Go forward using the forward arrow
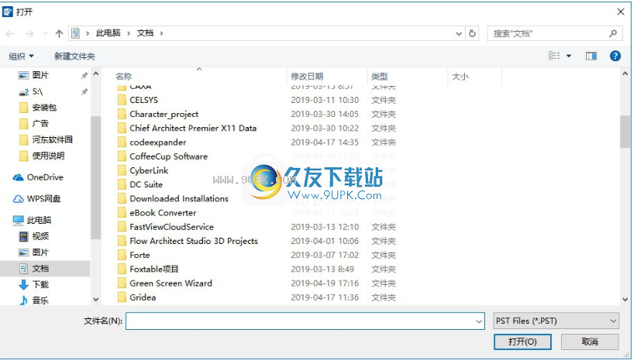Screen dimensions: 637x364 pos(29,33)
